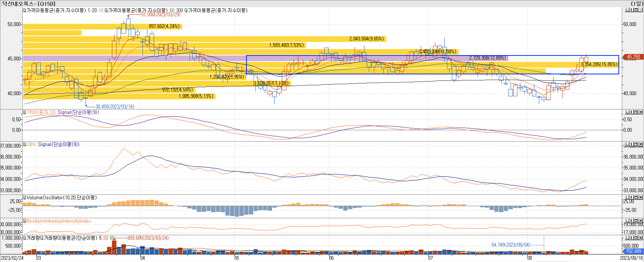
Task: Click the 152,489 volume value tag
Action: (633, 251)
